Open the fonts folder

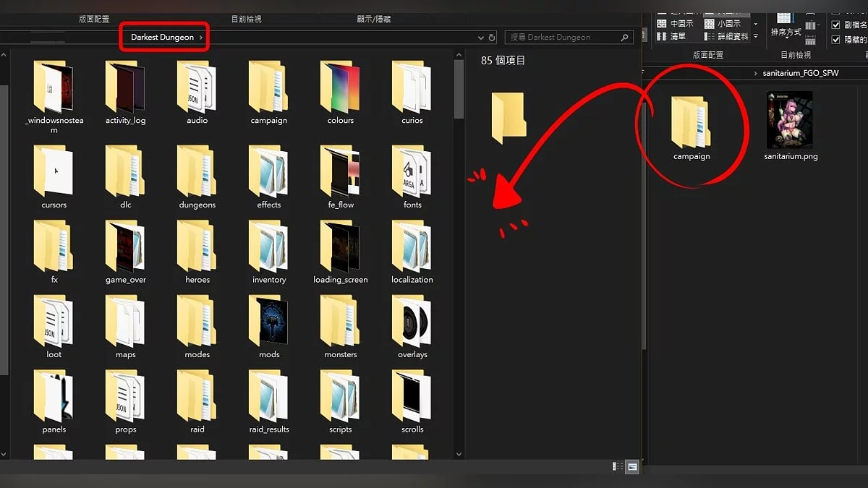click(x=412, y=176)
